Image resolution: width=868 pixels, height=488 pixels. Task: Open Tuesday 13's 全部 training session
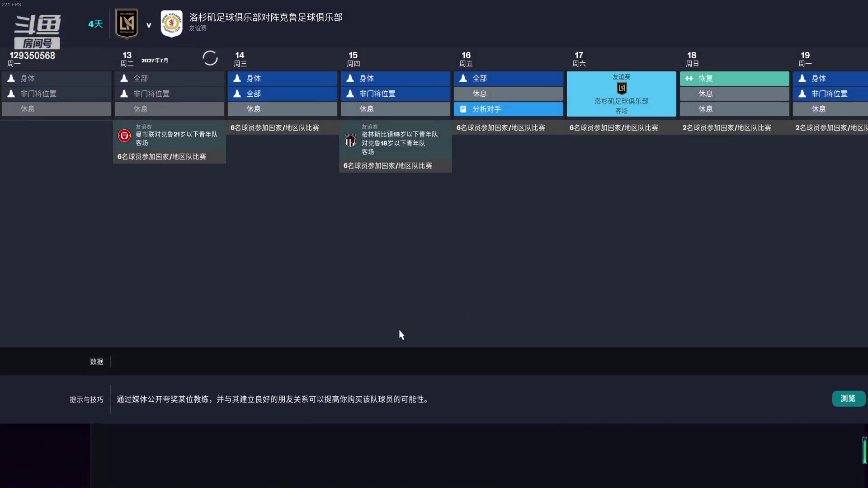pos(170,78)
